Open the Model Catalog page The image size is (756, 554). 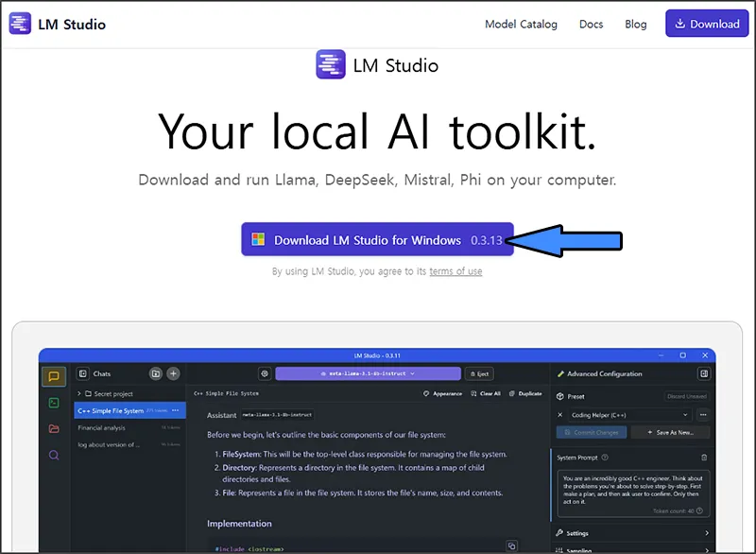tap(521, 25)
